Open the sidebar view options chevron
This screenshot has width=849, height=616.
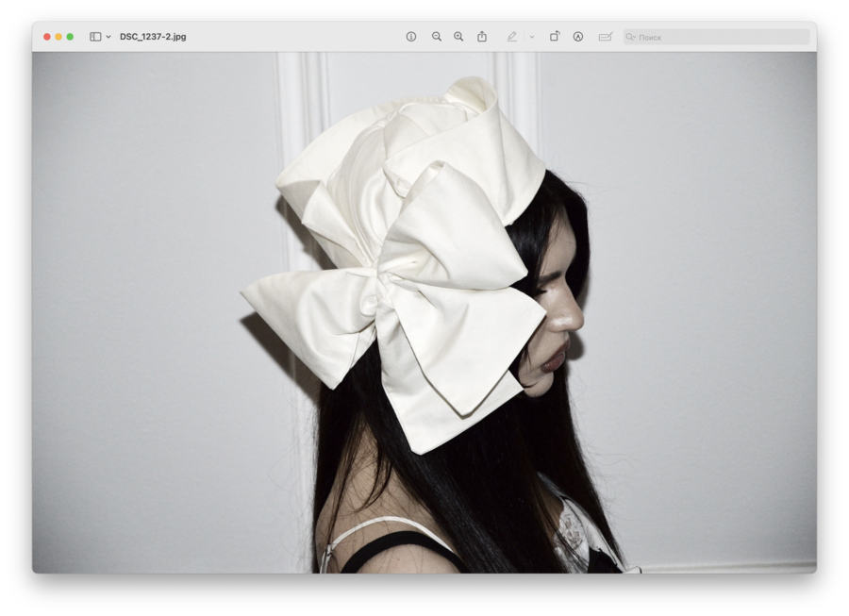pos(108,37)
